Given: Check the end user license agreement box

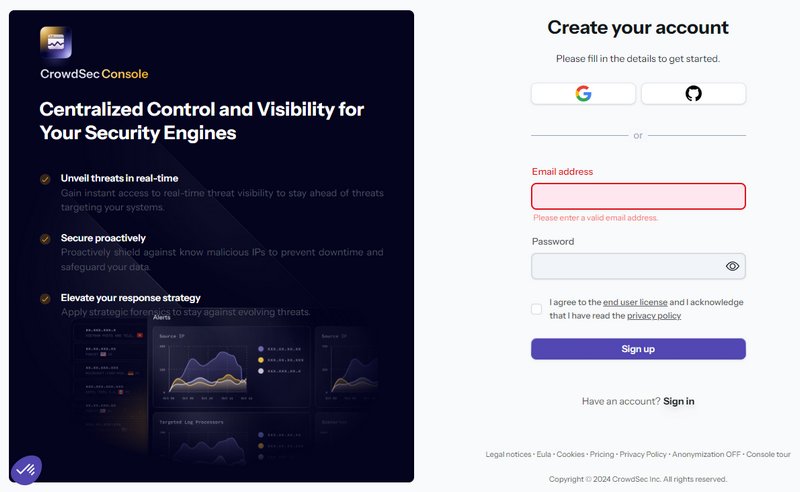Looking at the screenshot, I should (537, 309).
